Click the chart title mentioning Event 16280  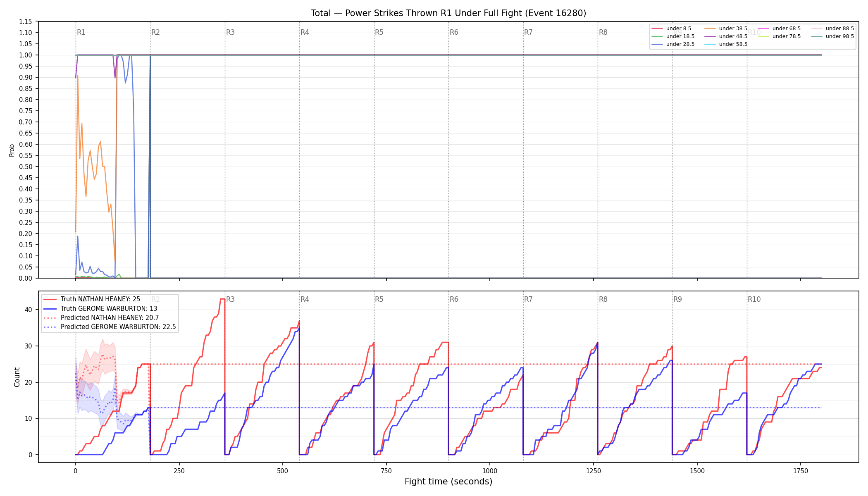click(x=448, y=13)
